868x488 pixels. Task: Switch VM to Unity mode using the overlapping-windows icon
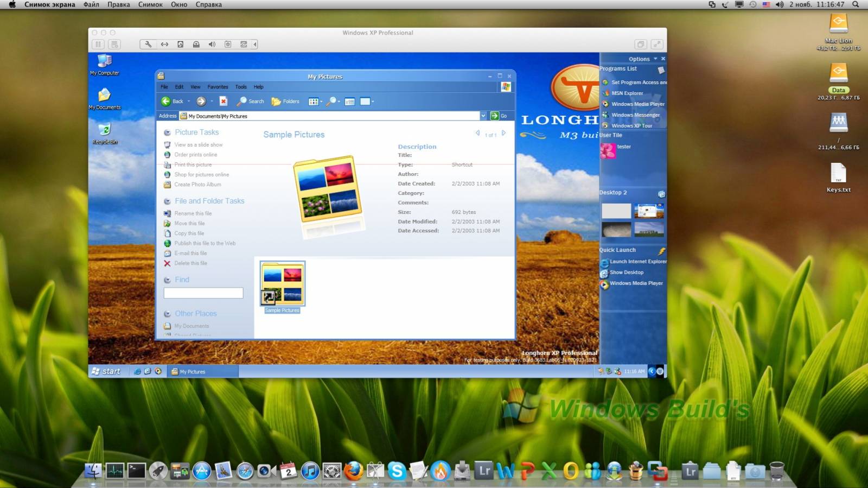pyautogui.click(x=641, y=45)
